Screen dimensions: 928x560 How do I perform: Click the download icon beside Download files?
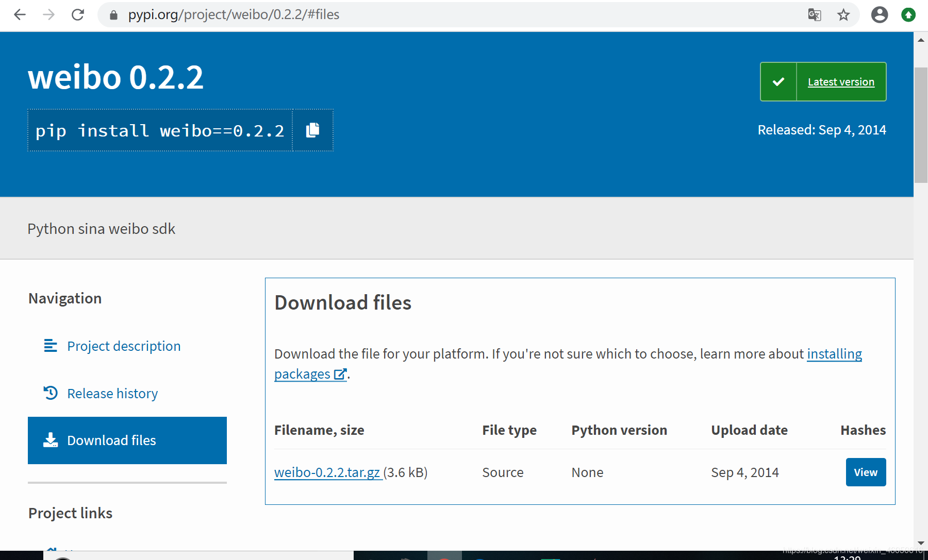pyautogui.click(x=51, y=440)
